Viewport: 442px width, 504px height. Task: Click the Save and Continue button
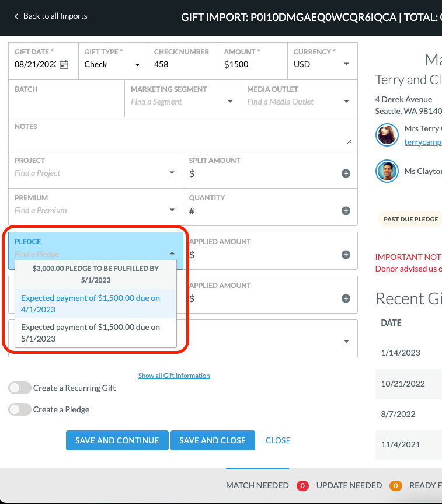117,440
